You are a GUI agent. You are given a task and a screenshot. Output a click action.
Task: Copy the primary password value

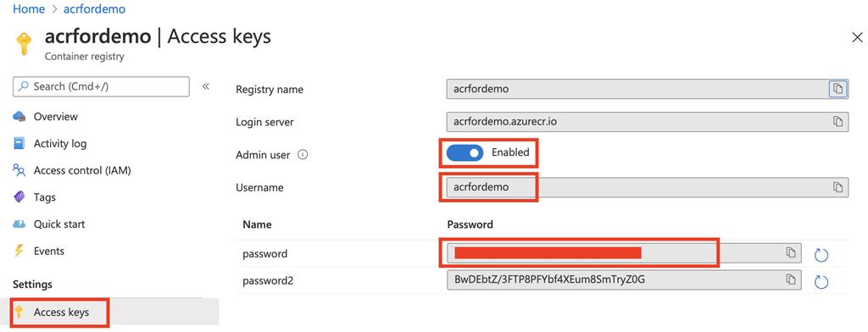pyautogui.click(x=791, y=252)
